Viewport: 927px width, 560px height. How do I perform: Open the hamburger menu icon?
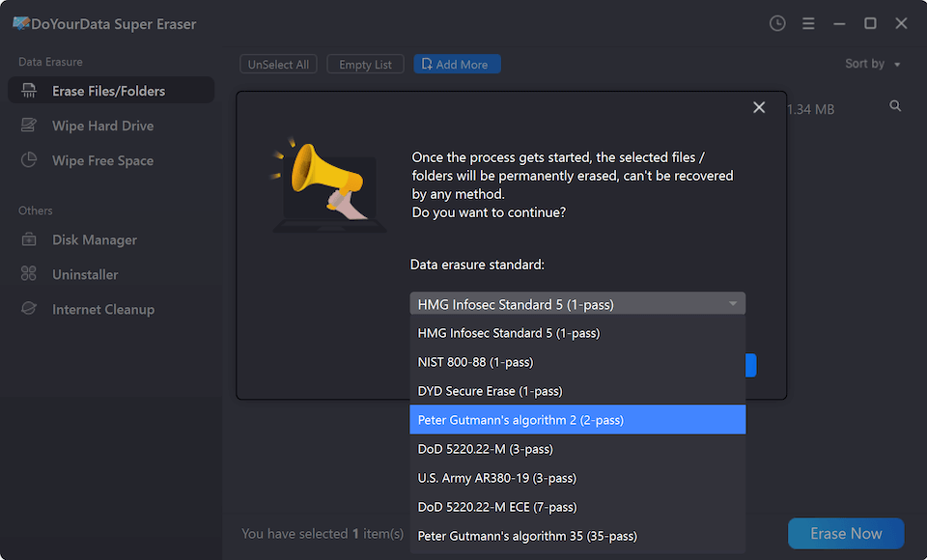click(808, 23)
